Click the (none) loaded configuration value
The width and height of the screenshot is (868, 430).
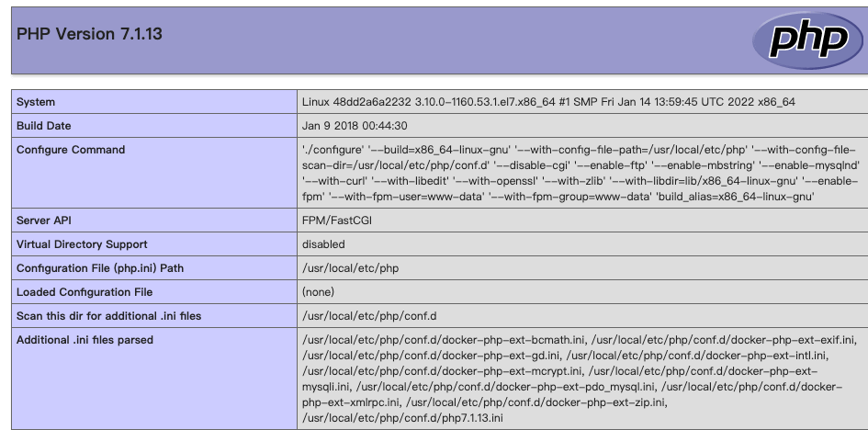[x=319, y=291]
